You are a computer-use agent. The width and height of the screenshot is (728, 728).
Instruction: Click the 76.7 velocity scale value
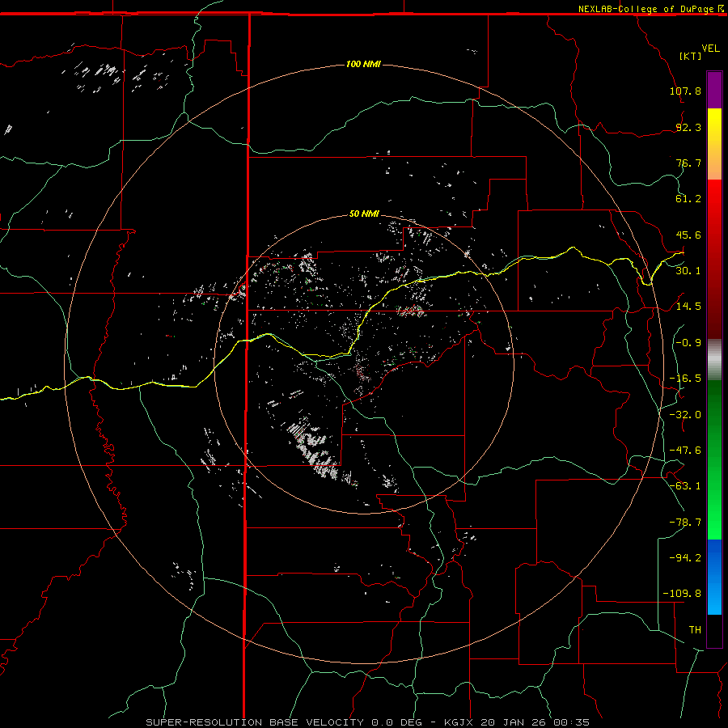688,163
